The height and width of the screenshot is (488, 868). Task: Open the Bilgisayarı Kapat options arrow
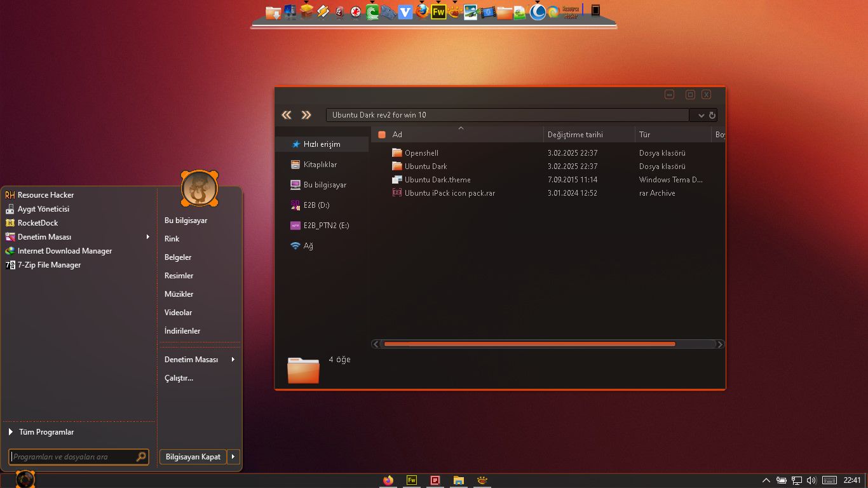234,457
